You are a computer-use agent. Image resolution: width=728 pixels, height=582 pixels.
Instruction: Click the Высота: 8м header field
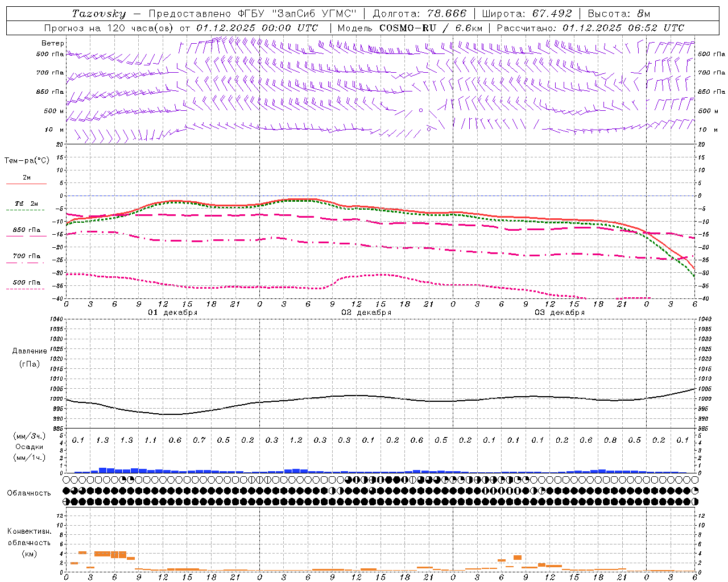(619, 14)
